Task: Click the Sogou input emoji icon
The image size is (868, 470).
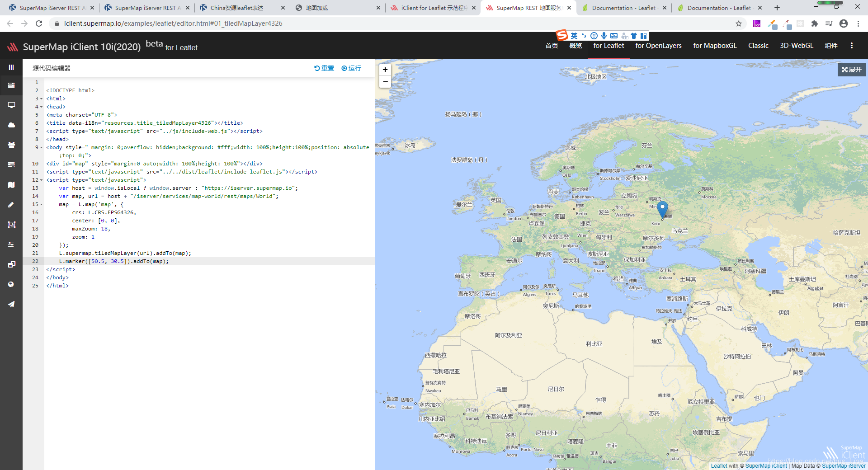Action: (x=594, y=36)
